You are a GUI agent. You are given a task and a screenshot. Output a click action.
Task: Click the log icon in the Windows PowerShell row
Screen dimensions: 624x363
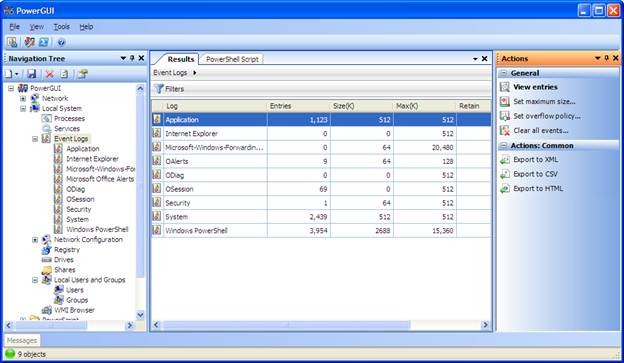point(157,230)
